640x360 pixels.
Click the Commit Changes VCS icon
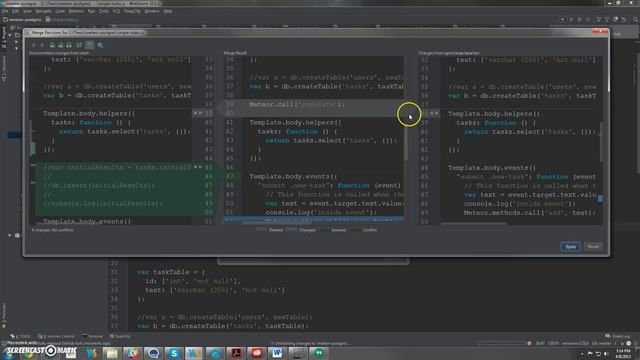click(607, 20)
